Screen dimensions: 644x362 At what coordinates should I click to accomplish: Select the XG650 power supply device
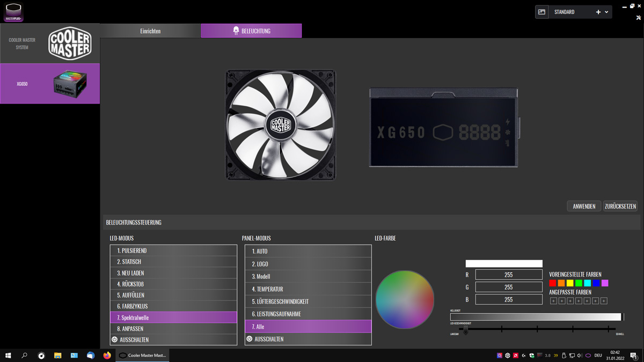50,84
